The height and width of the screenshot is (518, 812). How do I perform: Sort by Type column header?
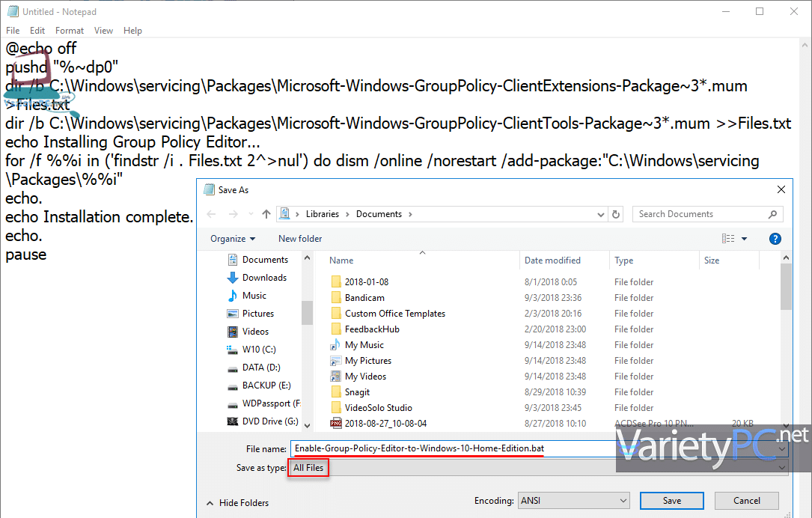(x=624, y=260)
